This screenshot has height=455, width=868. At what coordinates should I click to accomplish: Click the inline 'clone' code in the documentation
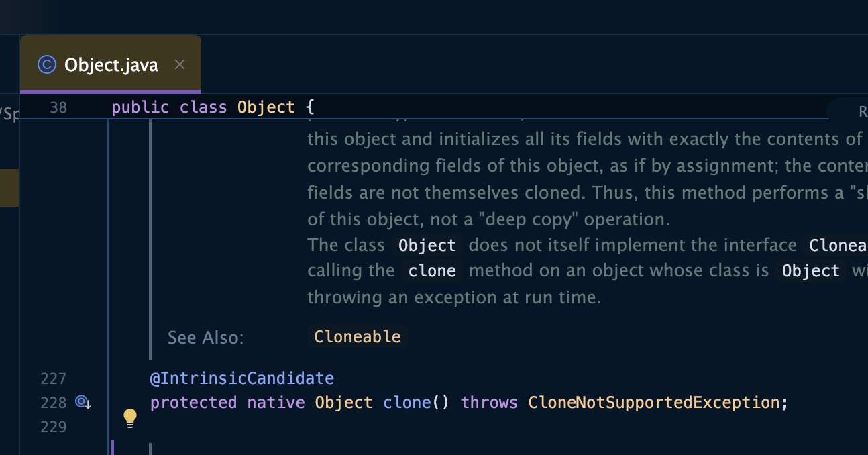432,271
